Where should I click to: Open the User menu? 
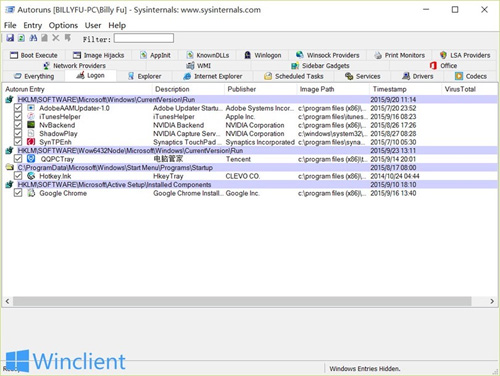tap(93, 25)
